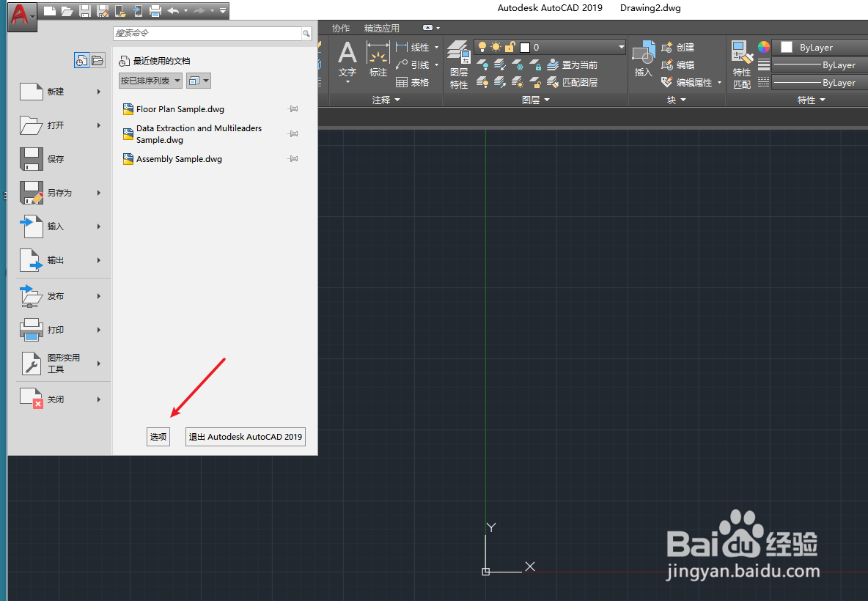Click the Undo arrow icon
The width and height of the screenshot is (868, 601).
(173, 10)
